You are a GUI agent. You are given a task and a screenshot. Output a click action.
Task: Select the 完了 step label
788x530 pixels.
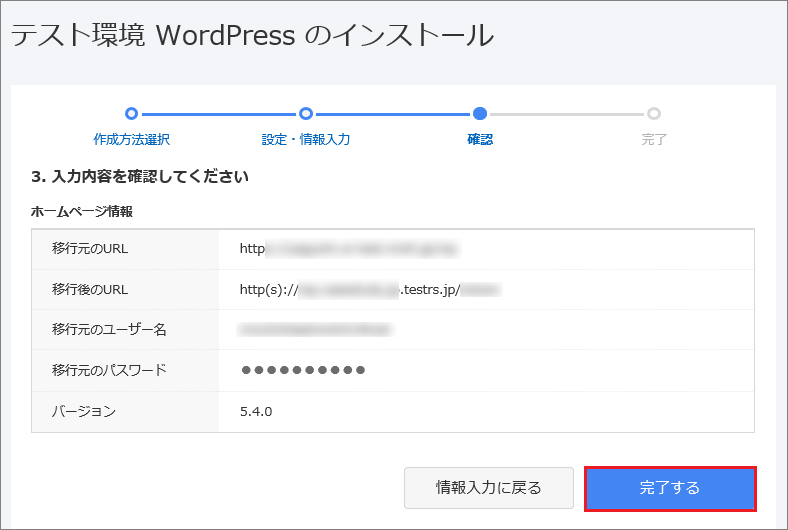pos(654,139)
